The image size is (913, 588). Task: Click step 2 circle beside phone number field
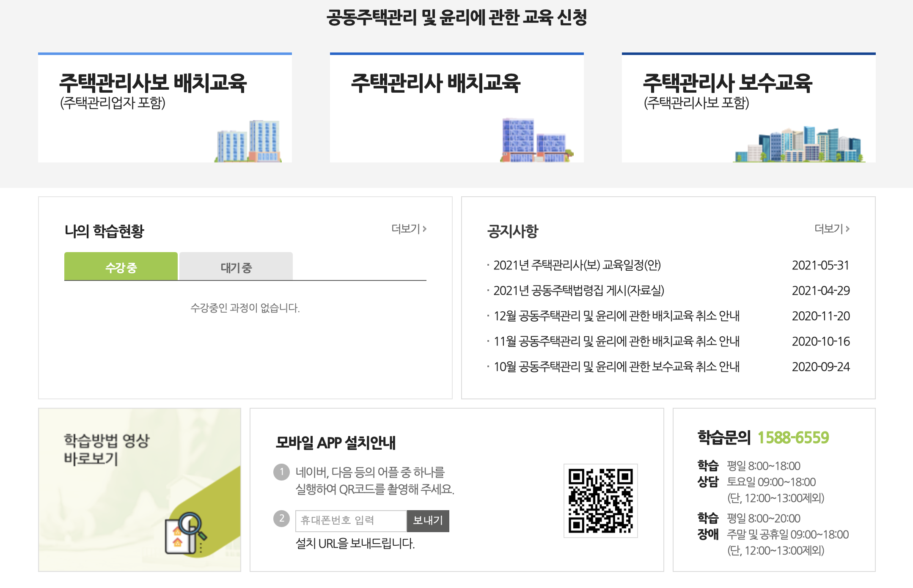tap(282, 518)
